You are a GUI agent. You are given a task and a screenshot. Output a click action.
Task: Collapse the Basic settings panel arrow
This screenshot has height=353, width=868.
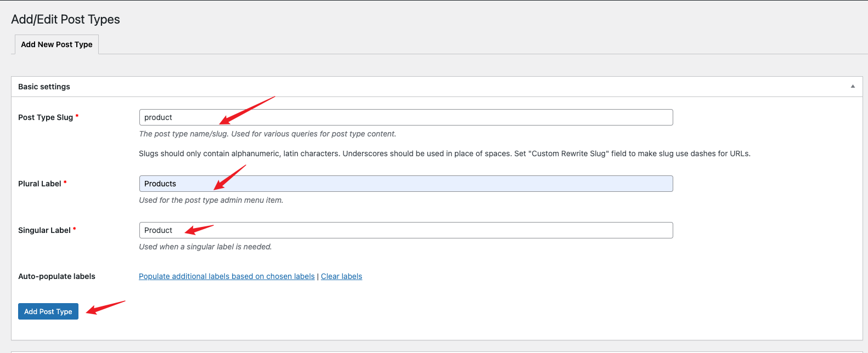coord(853,87)
